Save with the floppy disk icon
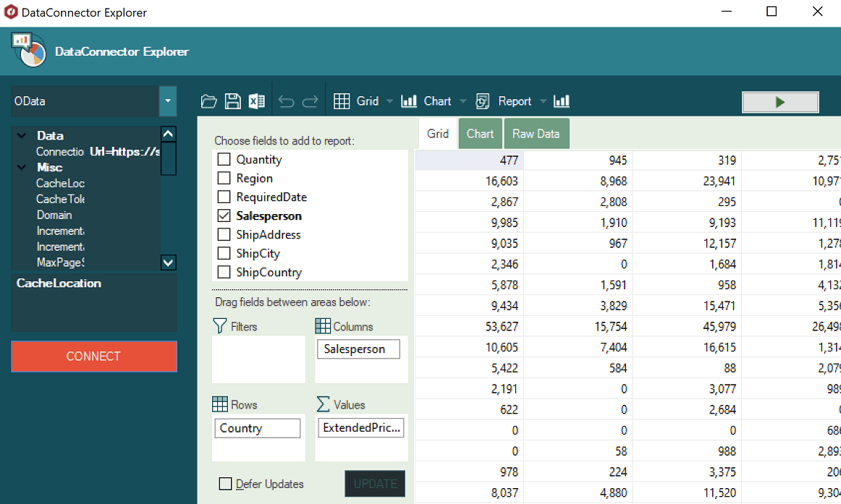The height and width of the screenshot is (504, 841). 233,101
